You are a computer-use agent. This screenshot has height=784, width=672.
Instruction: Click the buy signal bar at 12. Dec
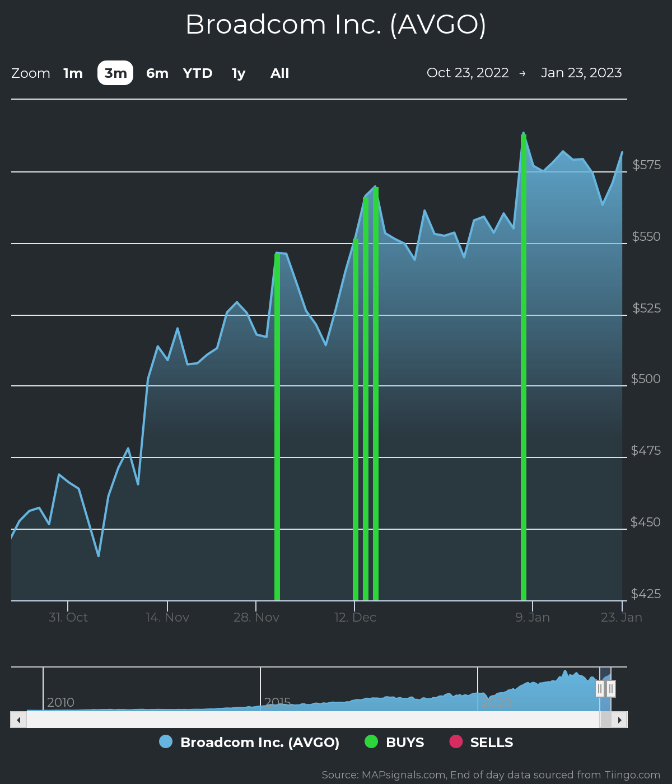356,419
